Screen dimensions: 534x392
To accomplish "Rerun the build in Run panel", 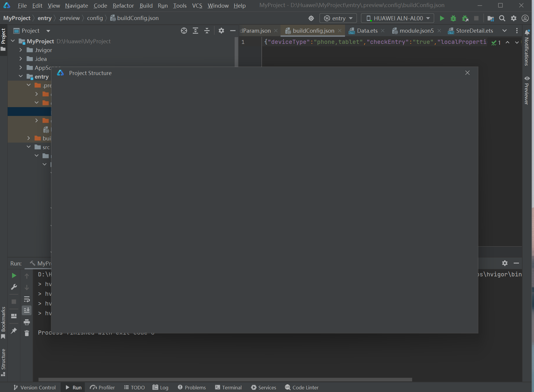I will click(x=14, y=275).
